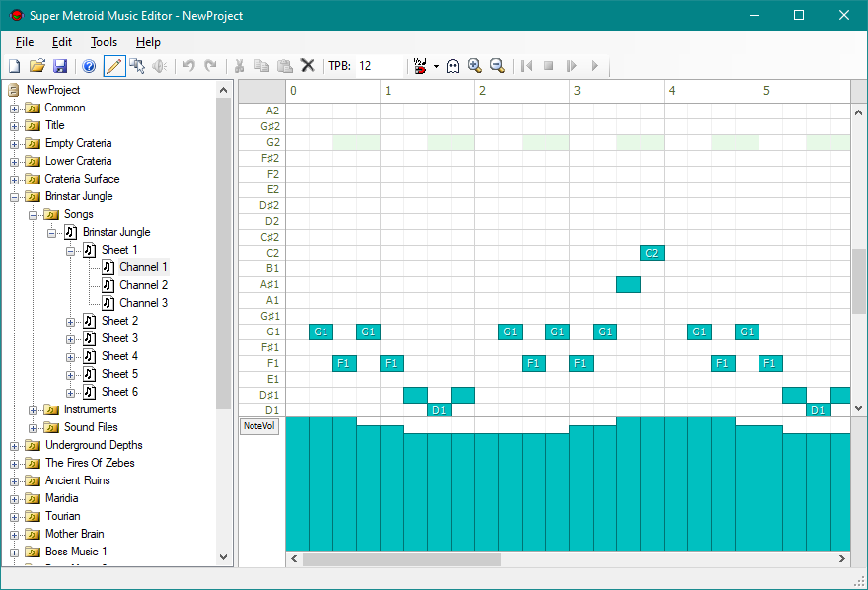Select Sheet 4 in the tree
The image size is (868, 590).
point(119,356)
